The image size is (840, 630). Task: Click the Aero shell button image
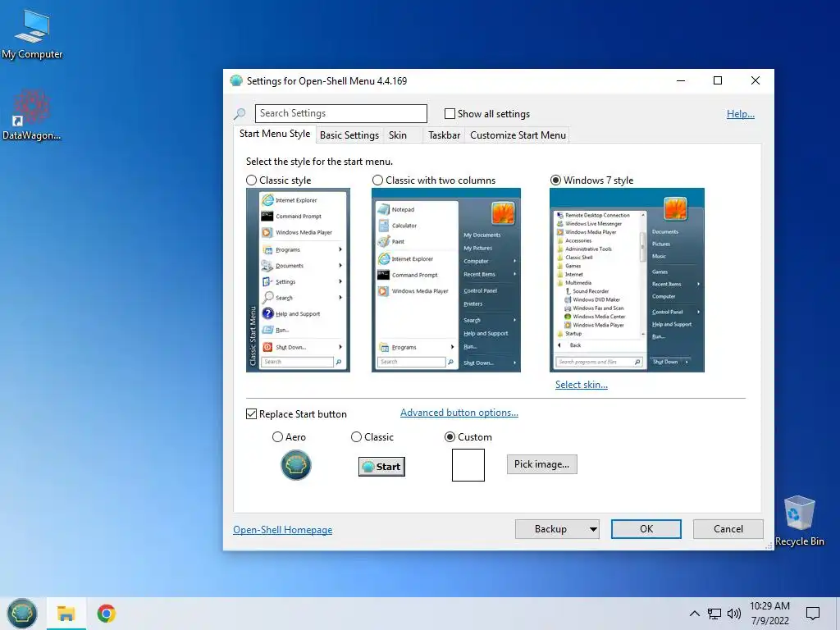[295, 465]
